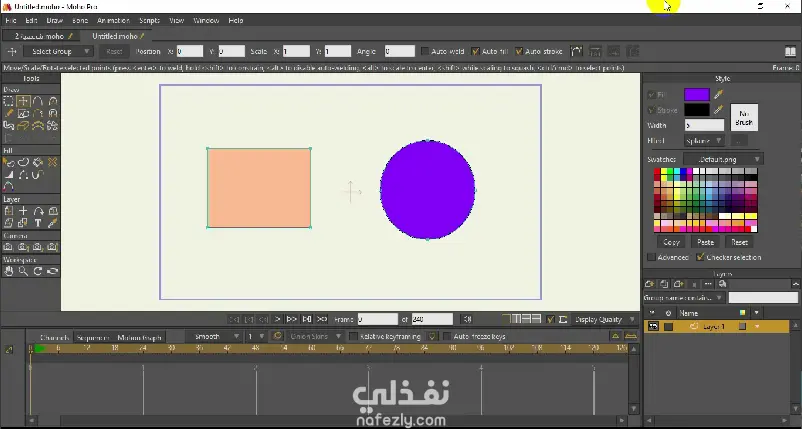This screenshot has width=802, height=429.
Task: Select the Select Points tool in Draw
Action: [x=9, y=101]
